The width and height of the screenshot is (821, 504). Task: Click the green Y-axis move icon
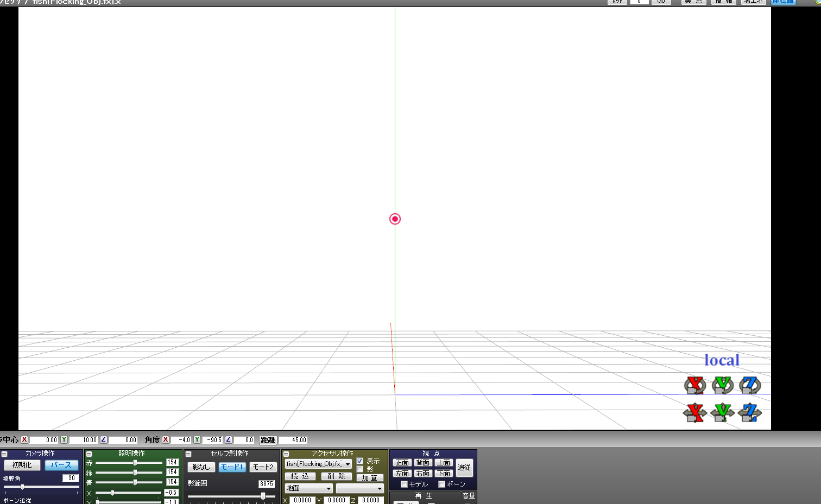[722, 413]
